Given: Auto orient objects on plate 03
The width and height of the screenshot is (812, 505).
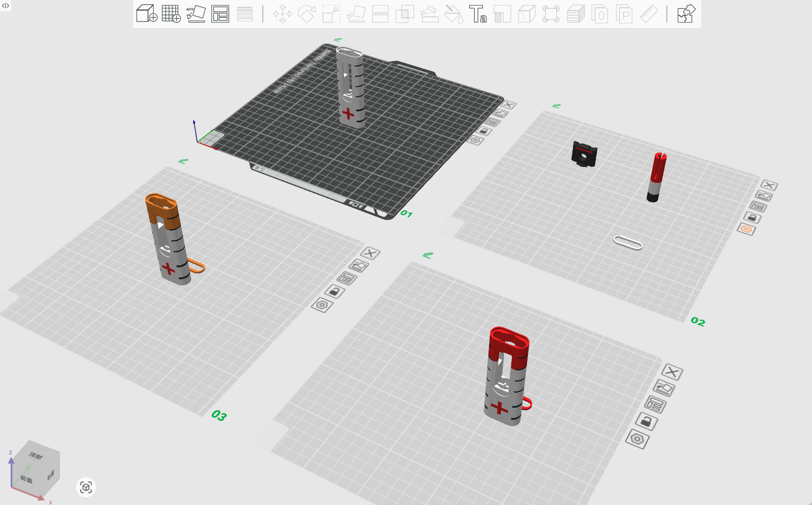Looking at the screenshot, I should pyautogui.click(x=358, y=266).
